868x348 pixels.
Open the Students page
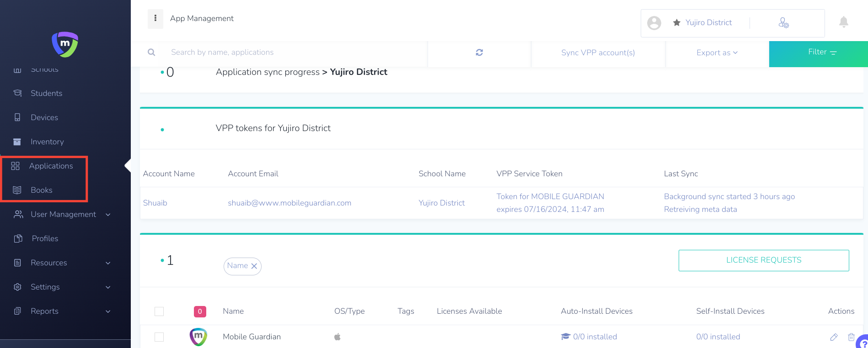pyautogui.click(x=46, y=93)
